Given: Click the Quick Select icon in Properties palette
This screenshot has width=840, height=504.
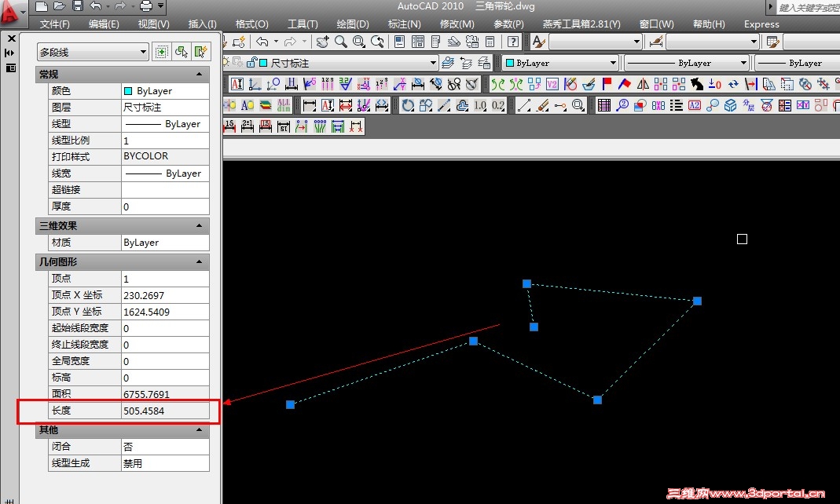Looking at the screenshot, I should pyautogui.click(x=201, y=52).
